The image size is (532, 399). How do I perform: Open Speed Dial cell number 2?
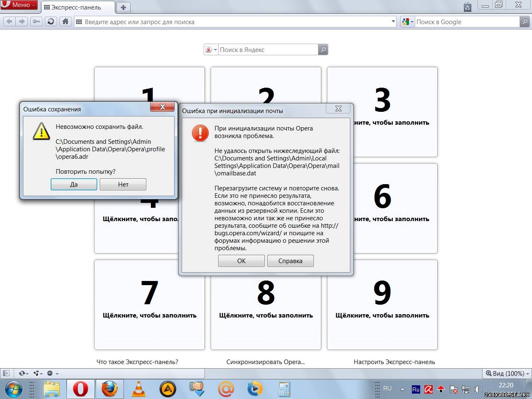coord(266,85)
